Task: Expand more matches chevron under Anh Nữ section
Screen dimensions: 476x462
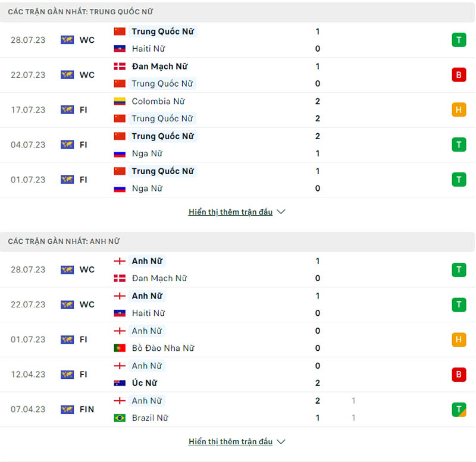Action: click(281, 442)
